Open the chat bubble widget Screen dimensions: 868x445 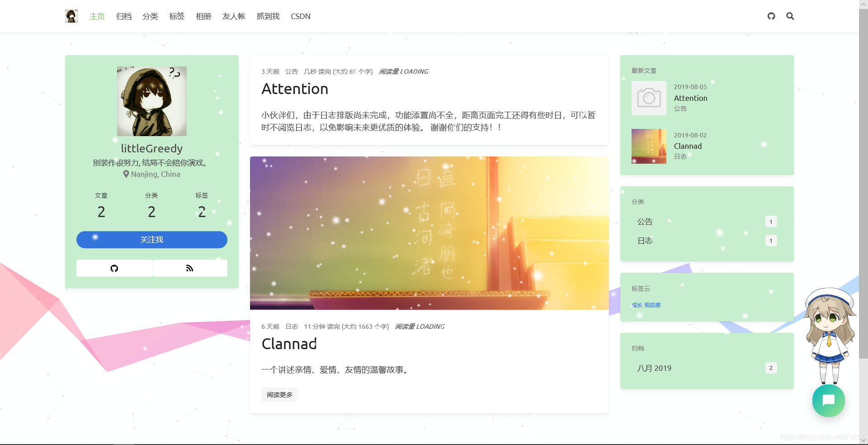point(829,401)
